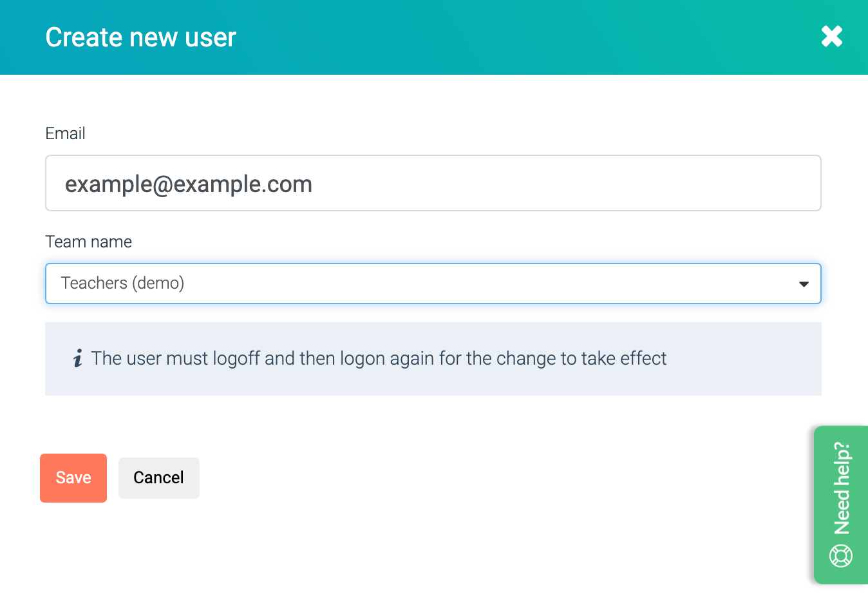The height and width of the screenshot is (616, 868).
Task: Click the close X icon on the dialog
Action: coord(831,37)
